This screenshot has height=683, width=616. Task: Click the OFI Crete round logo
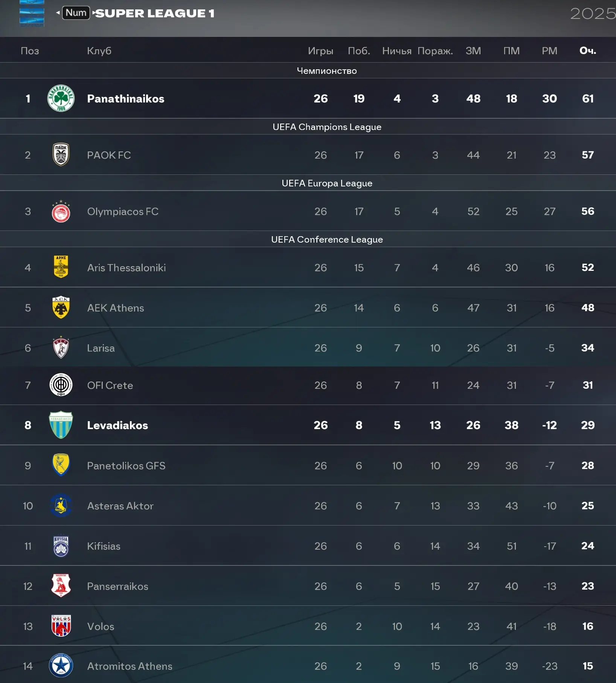(x=61, y=385)
